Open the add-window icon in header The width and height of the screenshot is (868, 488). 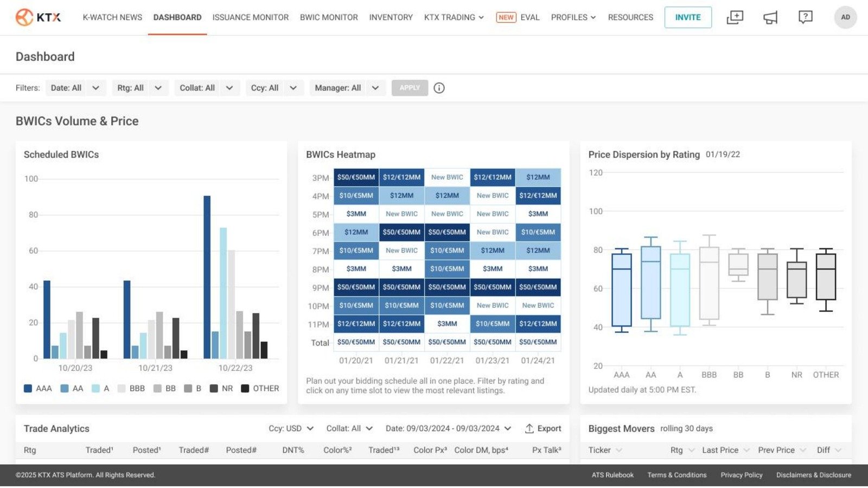click(x=735, y=17)
